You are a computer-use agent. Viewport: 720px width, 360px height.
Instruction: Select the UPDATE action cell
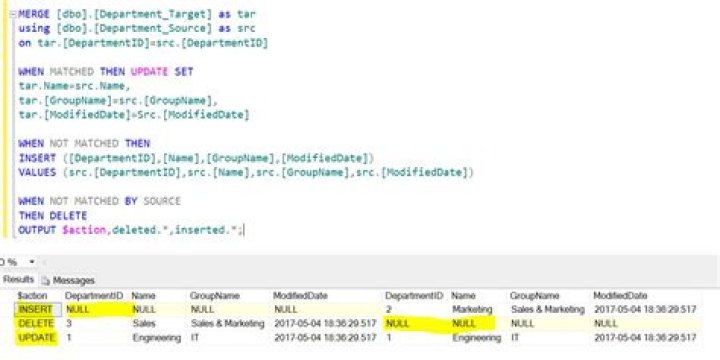[36, 338]
